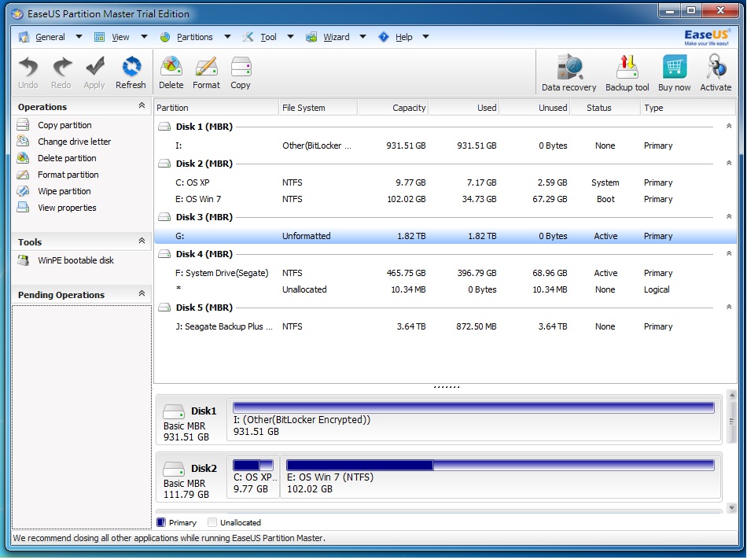Screen dimensions: 747x560
Task: Click the Change drive letter link
Action: click(x=75, y=142)
